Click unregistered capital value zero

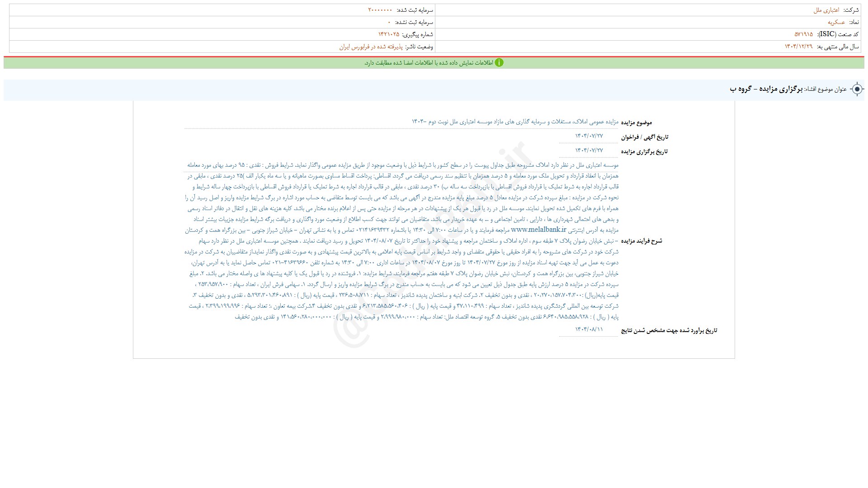coord(389,22)
